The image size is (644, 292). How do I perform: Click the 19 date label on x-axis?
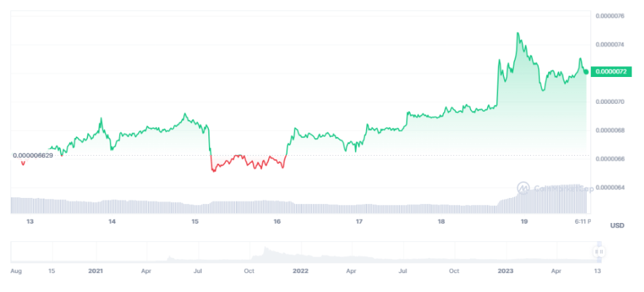[x=524, y=222]
